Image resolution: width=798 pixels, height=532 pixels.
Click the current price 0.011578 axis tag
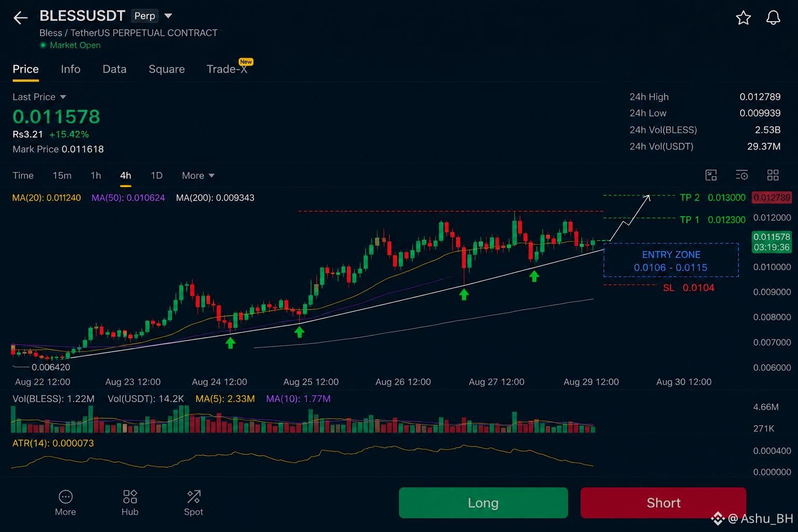tap(772, 242)
